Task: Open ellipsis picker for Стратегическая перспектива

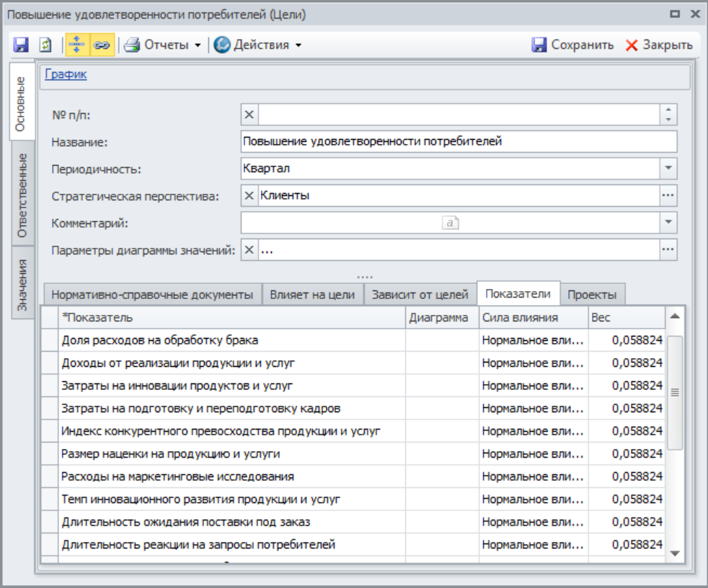Action: pos(668,195)
